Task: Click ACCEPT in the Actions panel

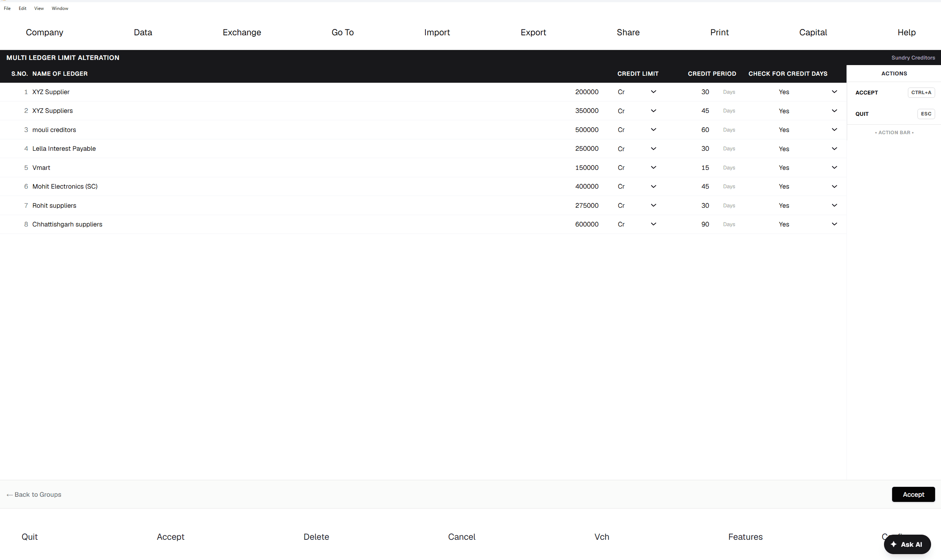Action: pyautogui.click(x=867, y=92)
